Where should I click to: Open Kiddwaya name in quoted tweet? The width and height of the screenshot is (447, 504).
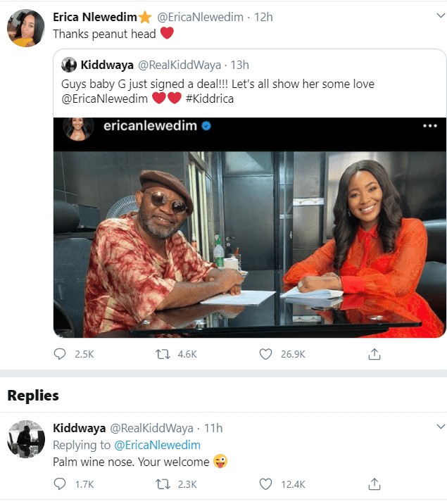107,65
